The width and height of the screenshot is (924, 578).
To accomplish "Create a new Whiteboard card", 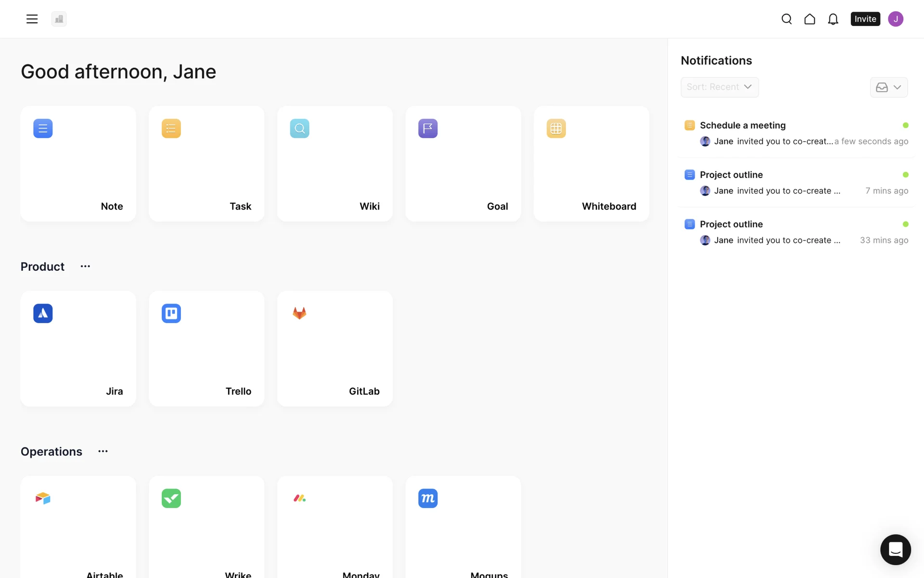I will point(591,164).
